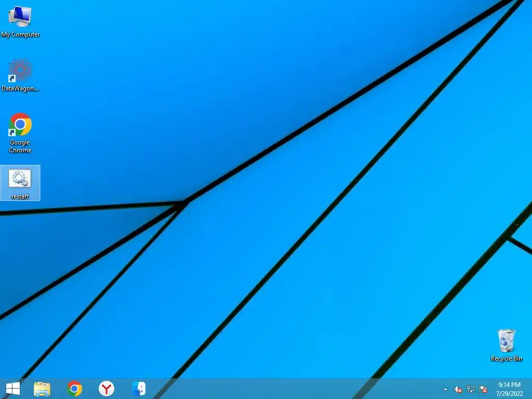Launch Chrome from the taskbar
Image resolution: width=532 pixels, height=399 pixels.
pyautogui.click(x=75, y=389)
